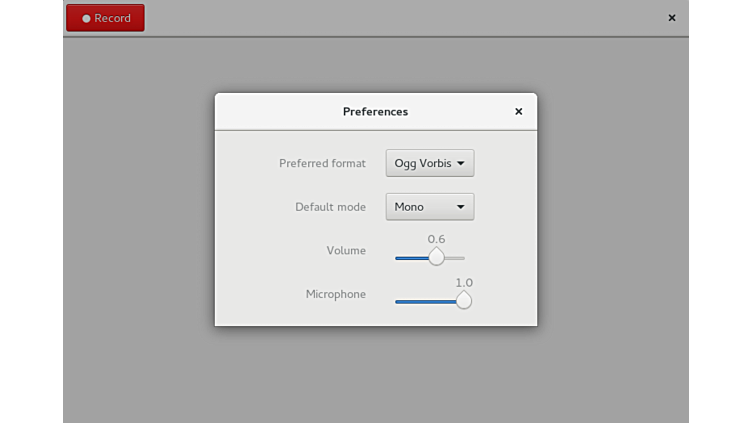
Task: Click the 1.0 Microphone value indicator
Action: (x=464, y=283)
